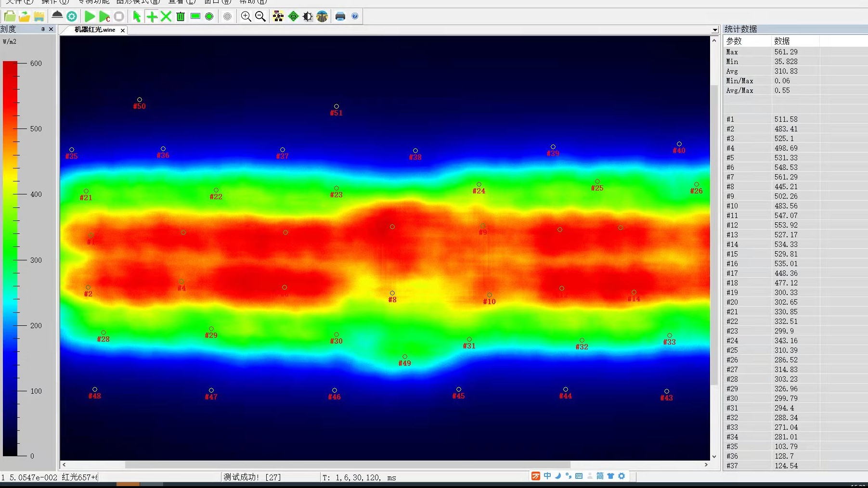Screen dimensions: 868x488
Task: Click the green plus add-point tool
Action: [x=152, y=16]
